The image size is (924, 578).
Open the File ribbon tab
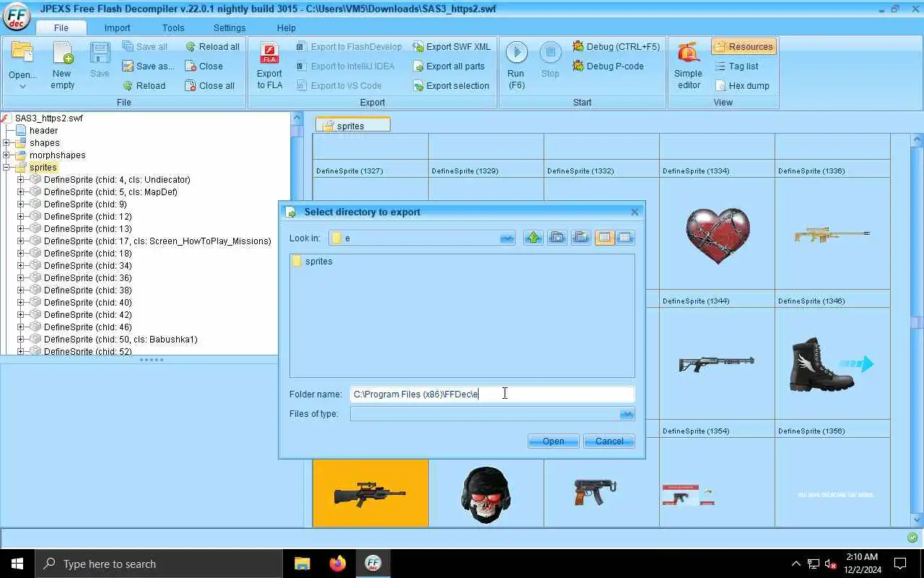[61, 27]
